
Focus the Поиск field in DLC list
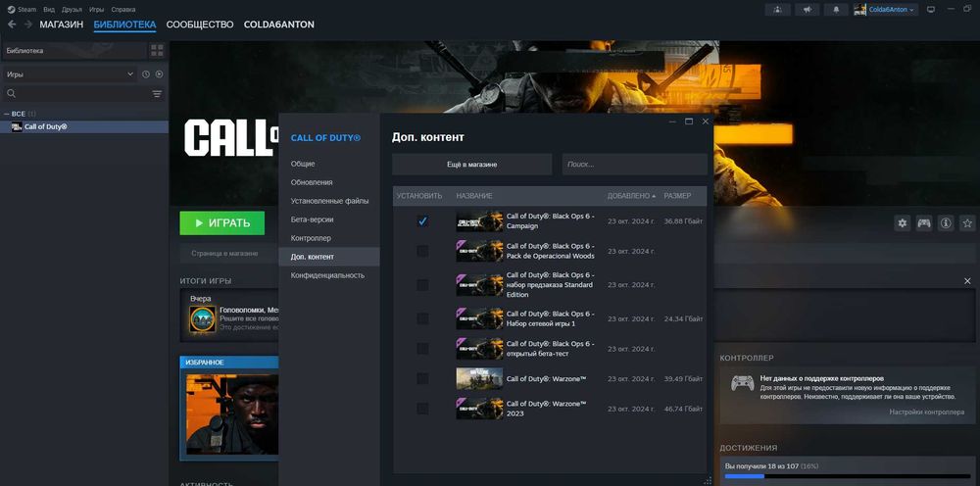click(x=634, y=165)
